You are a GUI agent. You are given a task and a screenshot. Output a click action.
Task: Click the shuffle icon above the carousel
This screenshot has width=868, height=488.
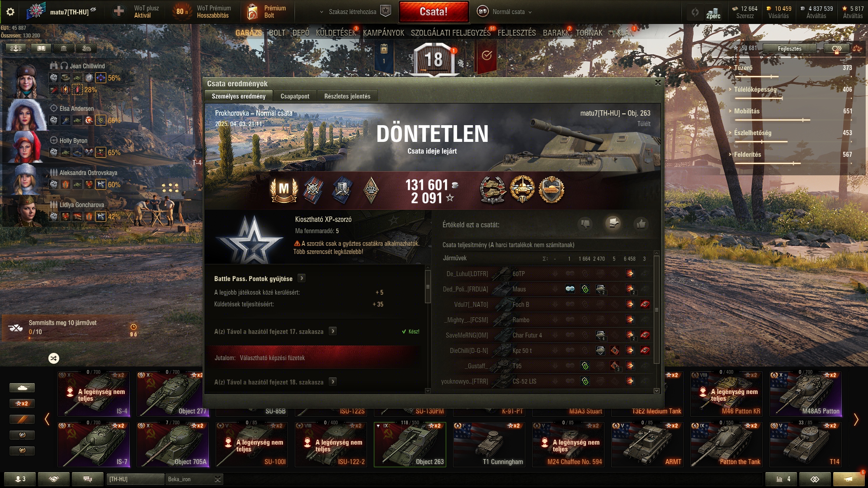tap(54, 358)
